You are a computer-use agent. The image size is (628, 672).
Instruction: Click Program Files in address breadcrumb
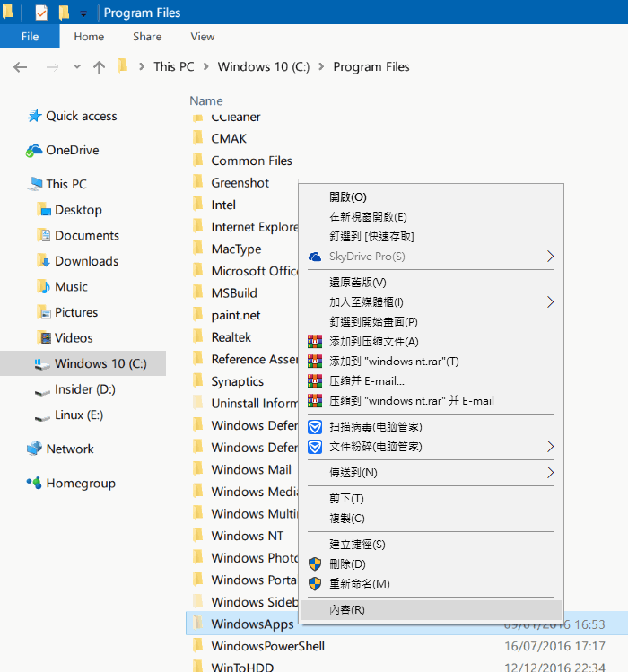pyautogui.click(x=371, y=67)
